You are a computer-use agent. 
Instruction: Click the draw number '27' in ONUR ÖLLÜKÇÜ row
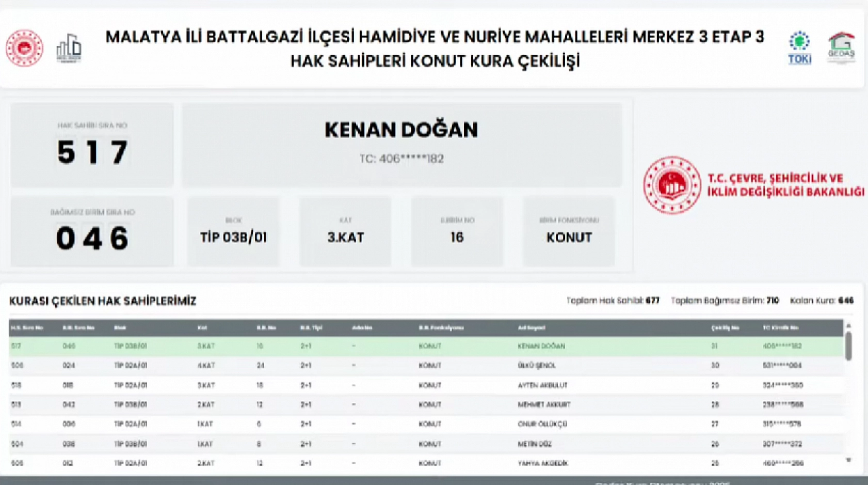point(715,424)
